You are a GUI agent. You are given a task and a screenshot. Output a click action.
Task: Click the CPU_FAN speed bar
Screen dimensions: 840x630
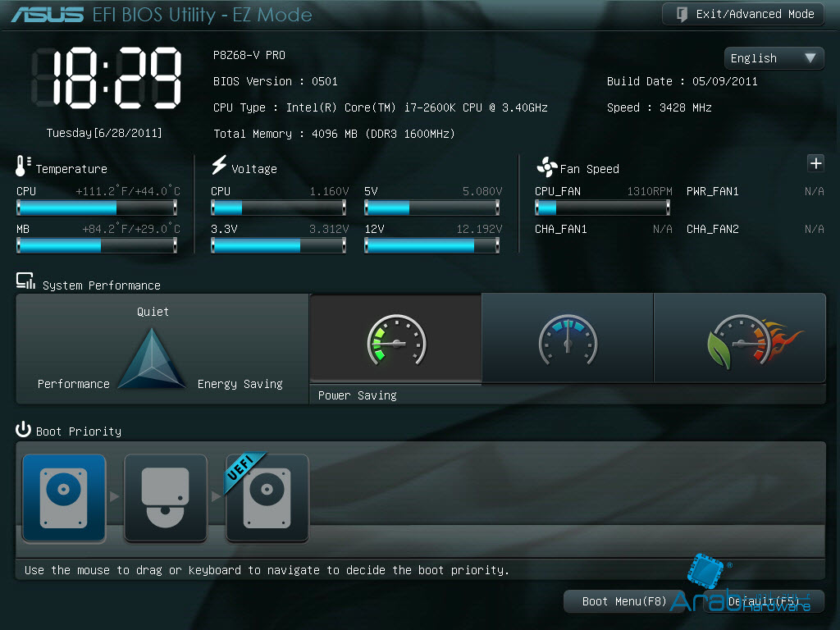(603, 208)
